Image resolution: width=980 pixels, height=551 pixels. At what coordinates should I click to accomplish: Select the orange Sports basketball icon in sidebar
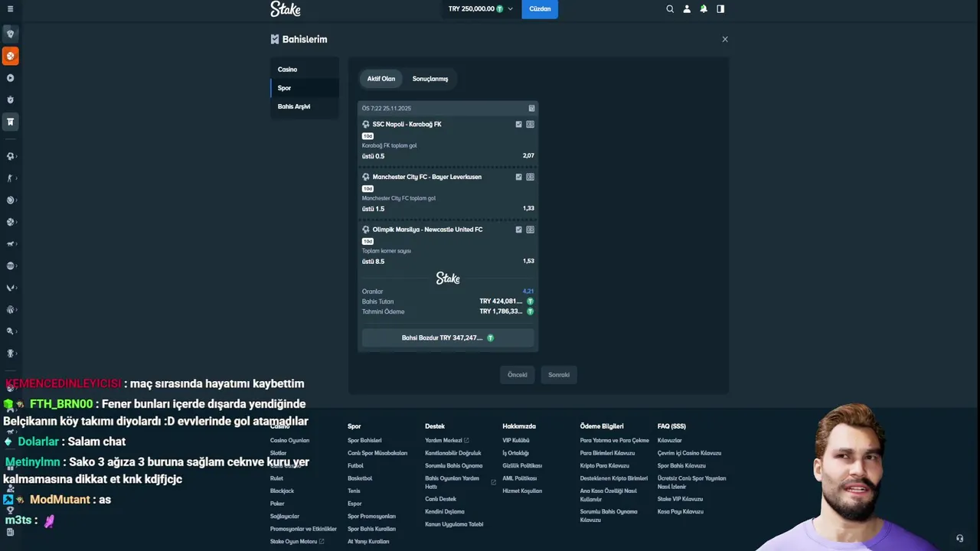pos(10,56)
